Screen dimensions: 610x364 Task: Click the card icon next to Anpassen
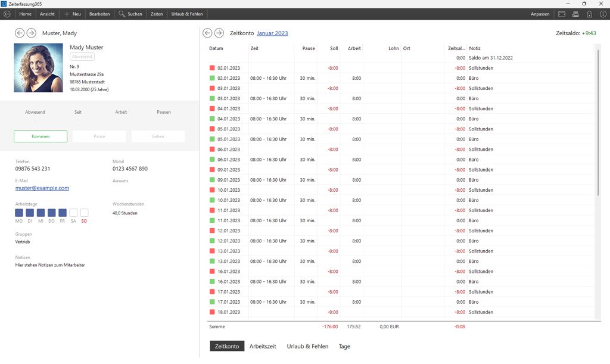[x=562, y=14]
